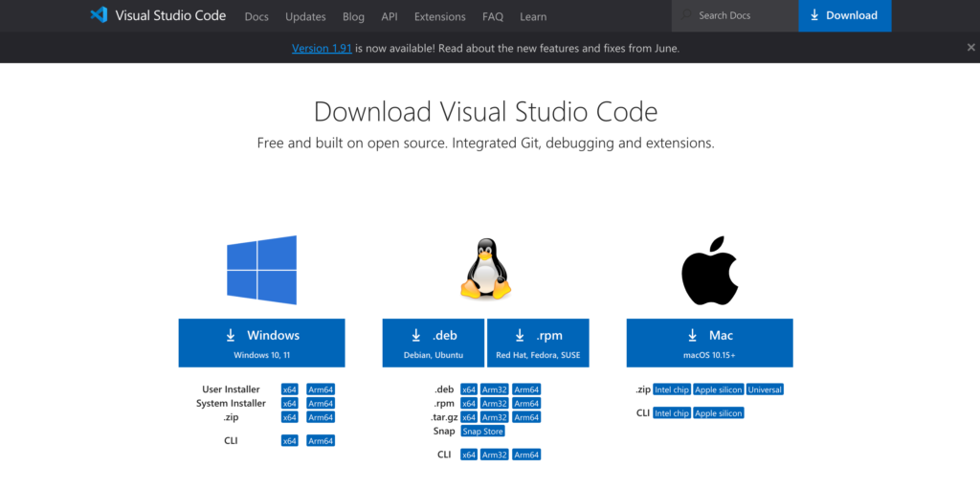Download the .deb Debian, Ubuntu package
The image size is (980, 489).
click(434, 343)
